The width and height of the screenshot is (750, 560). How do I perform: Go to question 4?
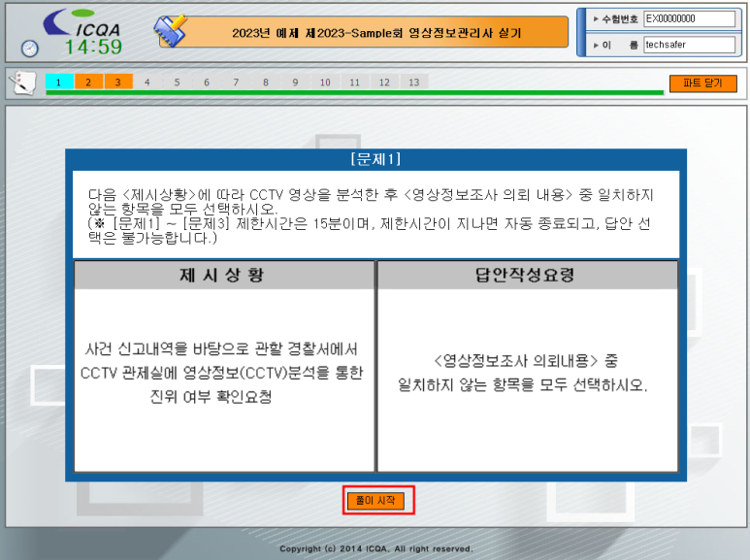pyautogui.click(x=147, y=82)
